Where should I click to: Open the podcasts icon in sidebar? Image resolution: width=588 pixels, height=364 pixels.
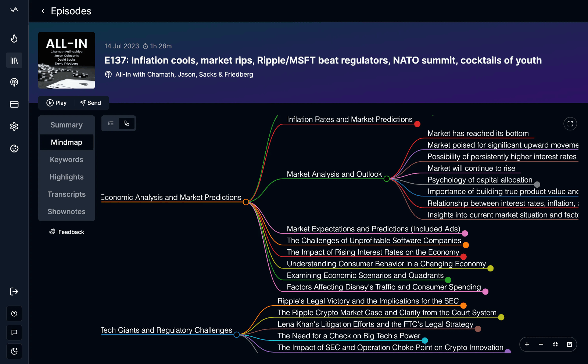click(14, 82)
